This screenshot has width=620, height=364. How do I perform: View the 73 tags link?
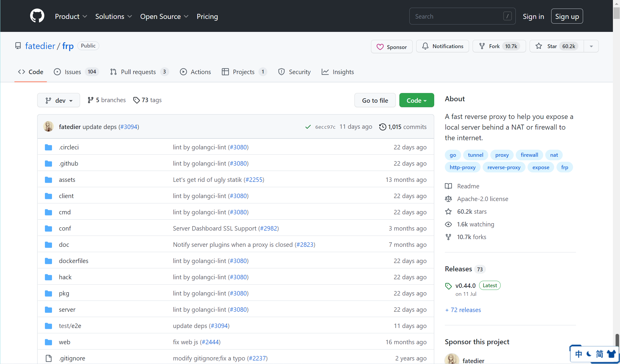pos(147,100)
